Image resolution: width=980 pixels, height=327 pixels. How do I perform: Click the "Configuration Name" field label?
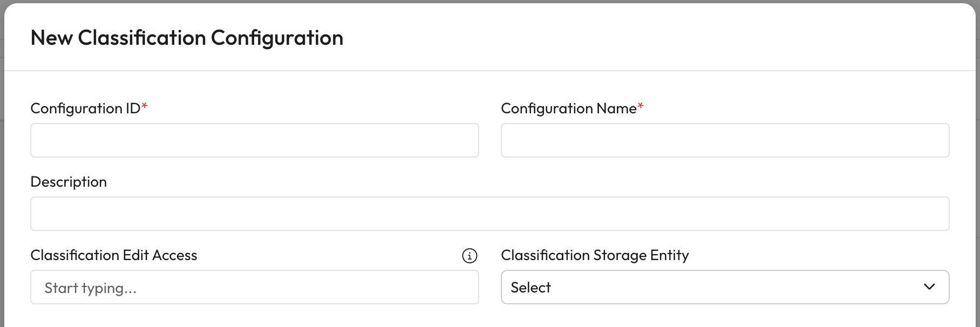pos(568,108)
